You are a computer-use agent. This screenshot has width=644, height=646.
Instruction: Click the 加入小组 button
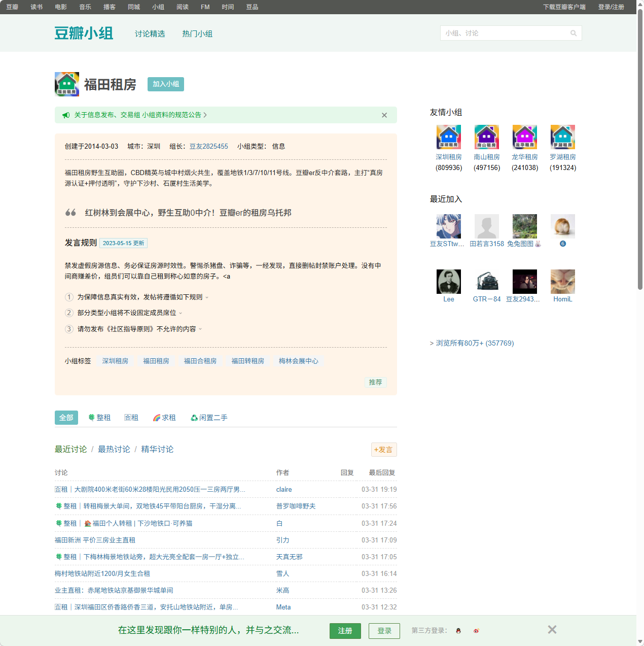click(165, 84)
